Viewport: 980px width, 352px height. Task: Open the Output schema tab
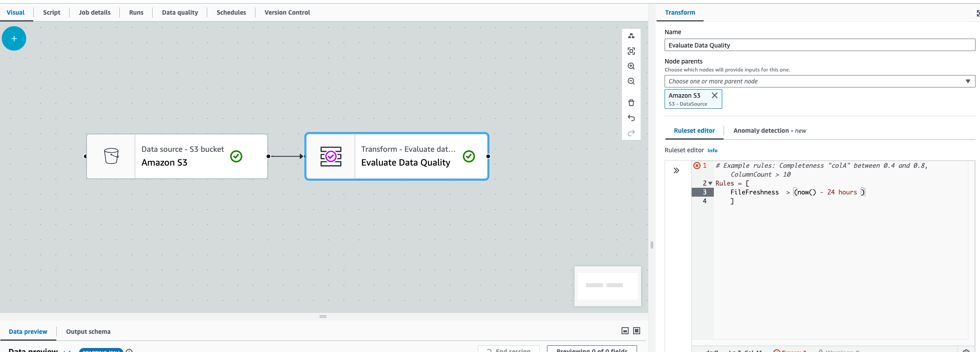click(x=88, y=332)
